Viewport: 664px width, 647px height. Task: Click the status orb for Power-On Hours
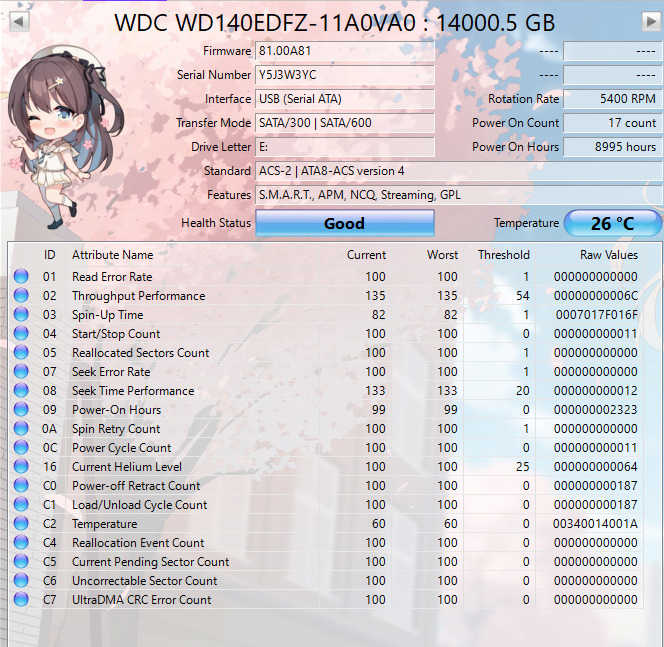click(x=21, y=409)
